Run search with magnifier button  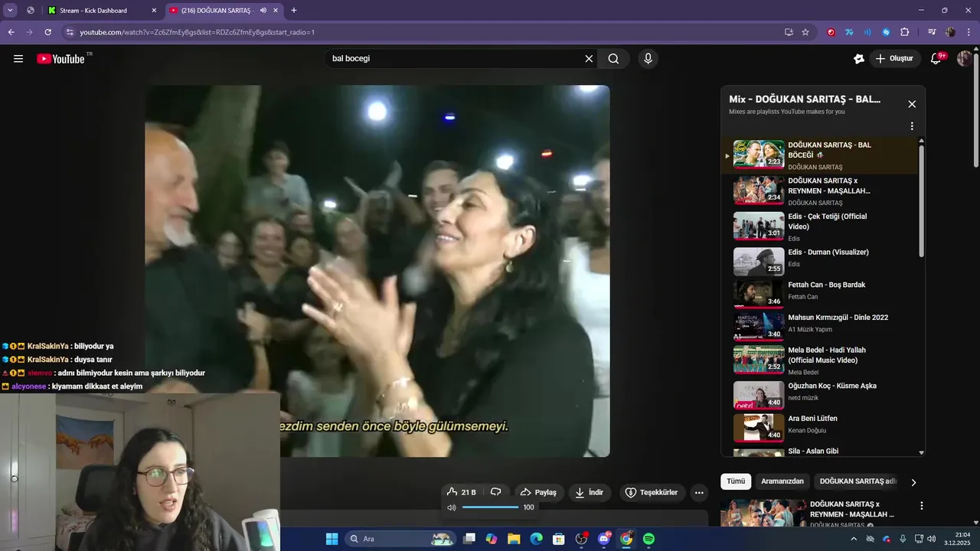pos(613,59)
